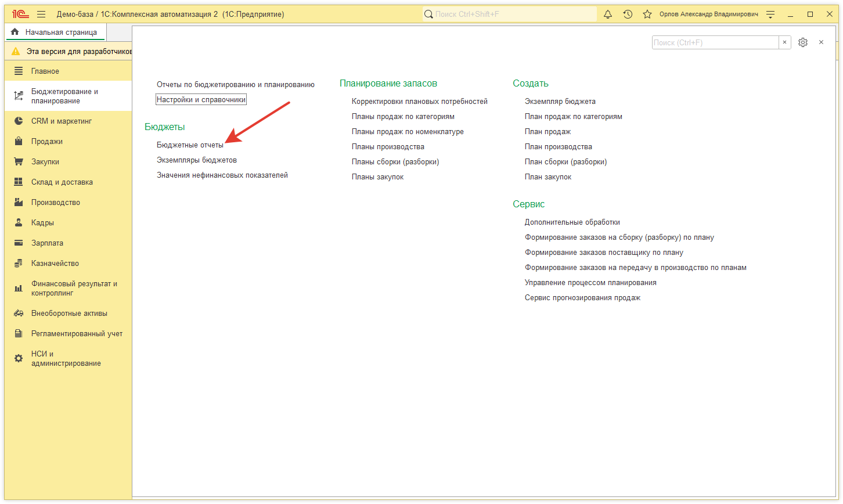Open the history clock icon

(628, 14)
